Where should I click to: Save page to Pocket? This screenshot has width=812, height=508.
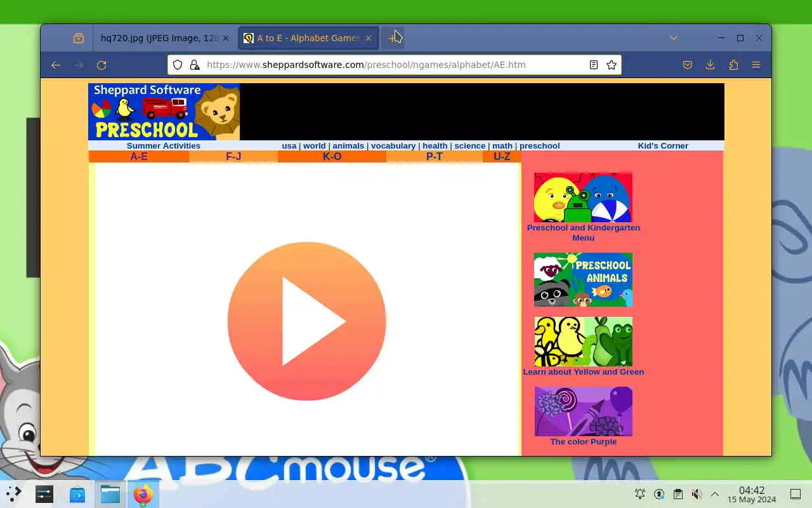pyautogui.click(x=688, y=65)
